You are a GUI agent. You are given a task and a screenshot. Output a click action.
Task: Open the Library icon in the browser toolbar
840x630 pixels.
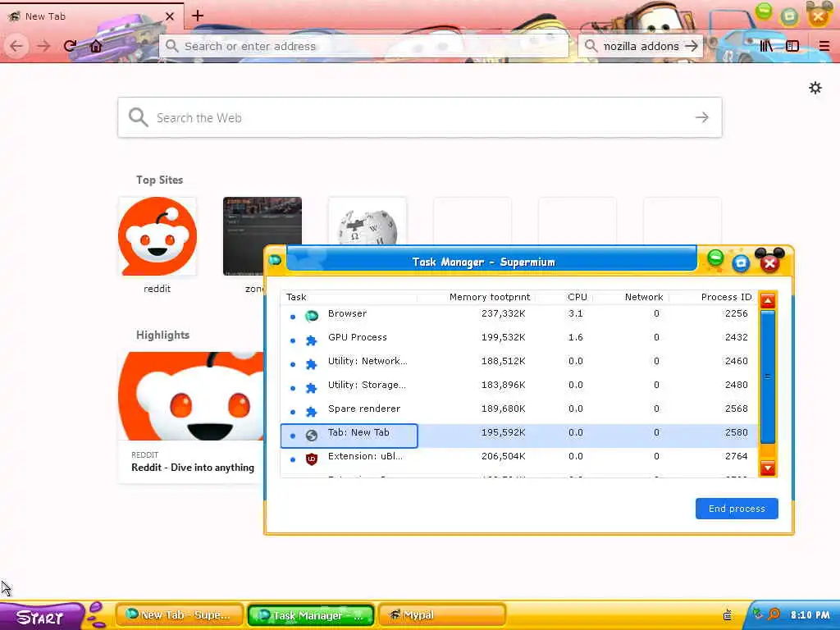[766, 46]
